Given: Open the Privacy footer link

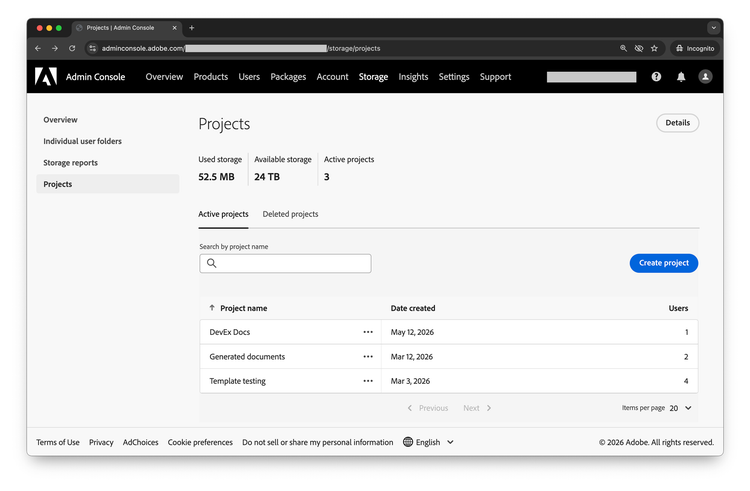Looking at the screenshot, I should click(x=101, y=442).
